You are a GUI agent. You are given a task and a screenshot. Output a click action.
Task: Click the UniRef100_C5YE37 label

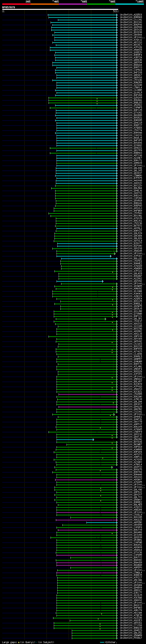131,321
